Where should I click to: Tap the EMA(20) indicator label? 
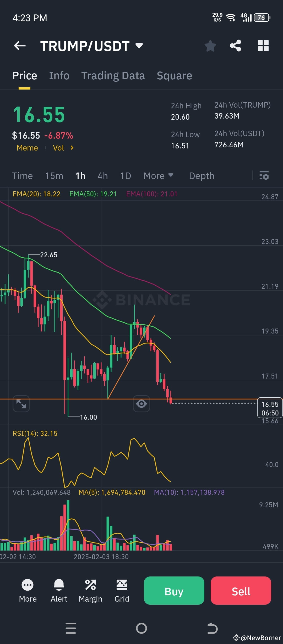point(36,194)
